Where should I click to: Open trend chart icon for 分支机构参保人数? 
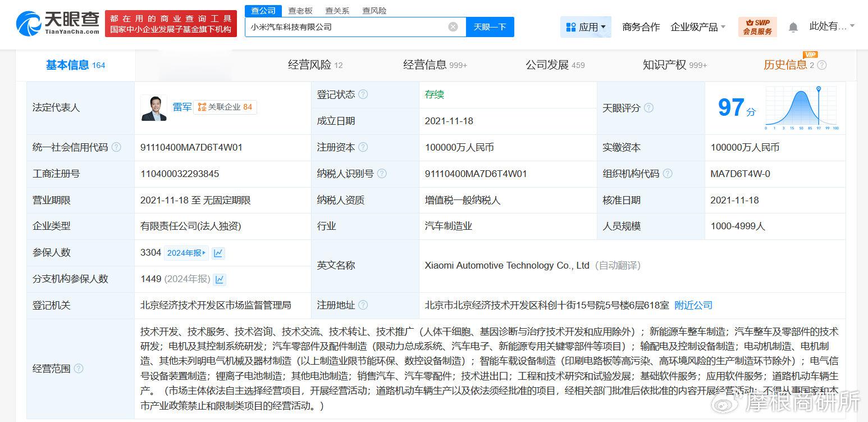coord(220,279)
